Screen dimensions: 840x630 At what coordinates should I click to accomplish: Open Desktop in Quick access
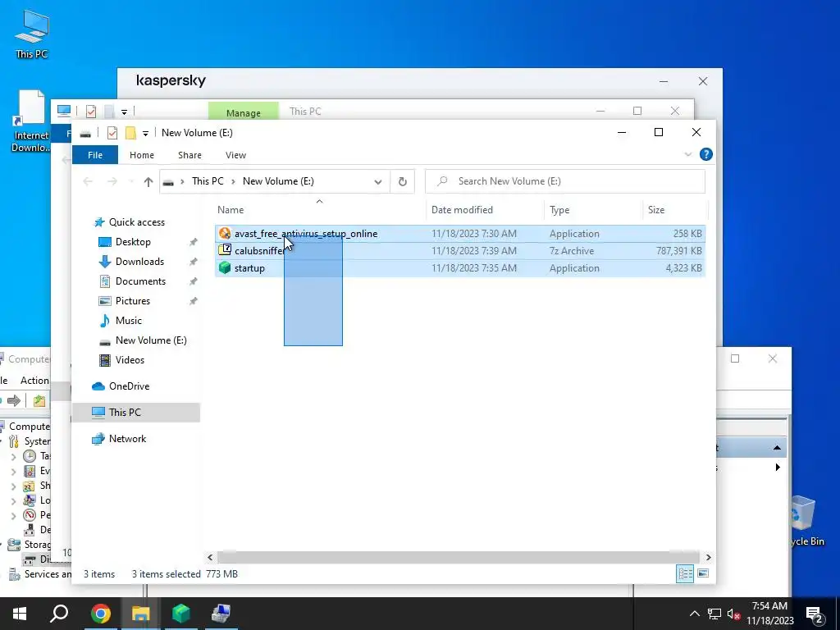[133, 242]
